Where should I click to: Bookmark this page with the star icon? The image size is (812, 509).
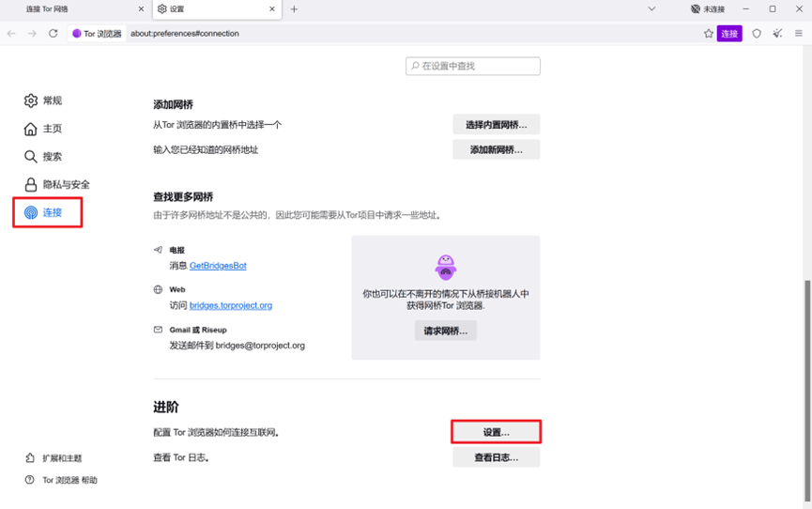(x=709, y=34)
